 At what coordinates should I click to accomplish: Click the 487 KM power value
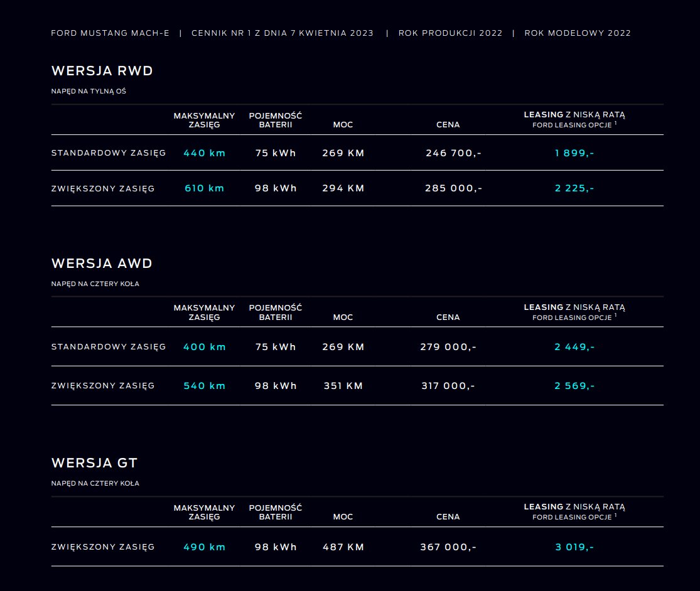pos(343,547)
